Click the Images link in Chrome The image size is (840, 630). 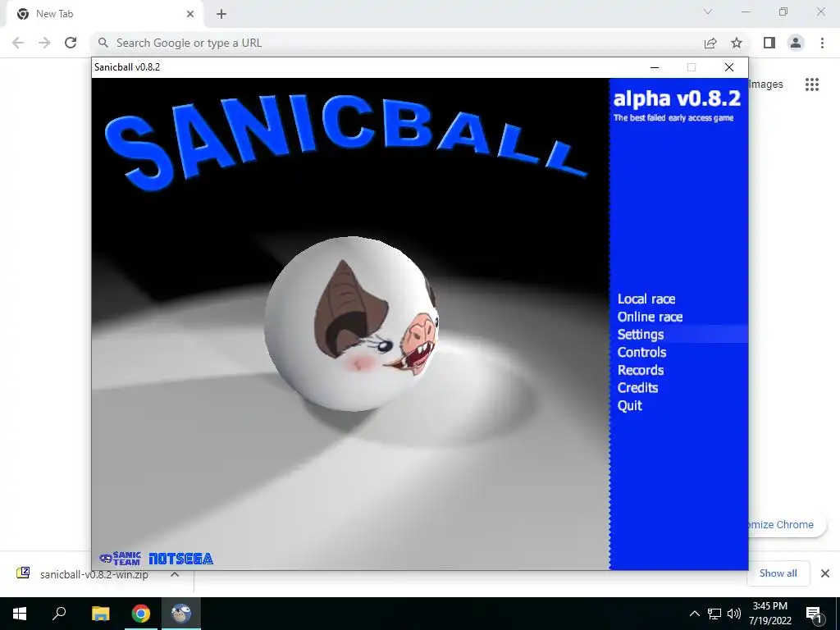766,84
